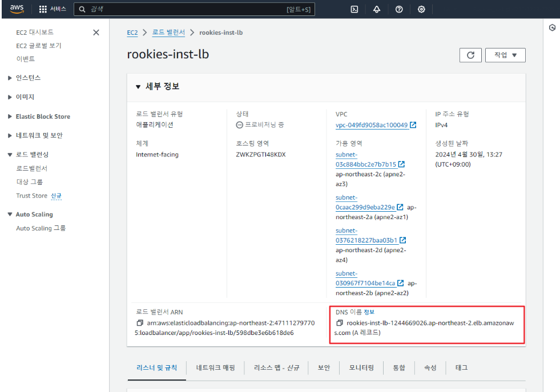Open the services grid menu
Image resolution: width=560 pixels, height=392 pixels.
(x=53, y=9)
